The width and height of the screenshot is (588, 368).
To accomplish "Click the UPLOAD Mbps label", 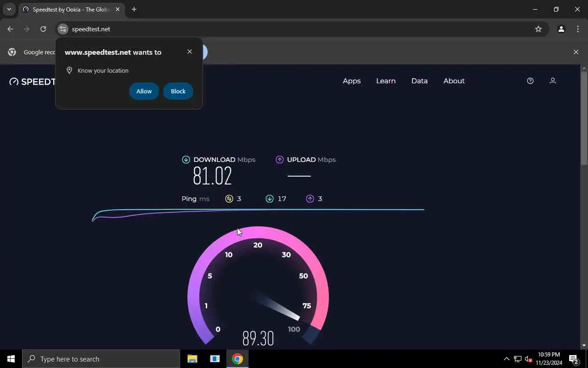I will pyautogui.click(x=311, y=160).
